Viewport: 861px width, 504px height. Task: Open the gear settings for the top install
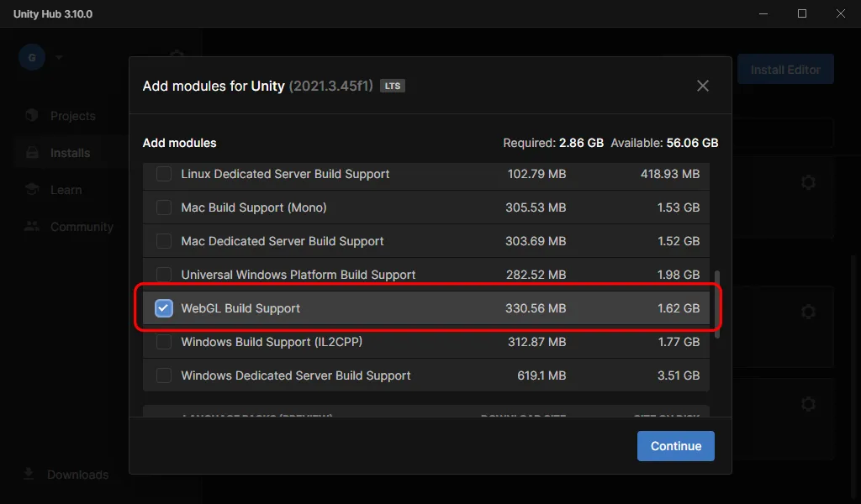click(808, 182)
